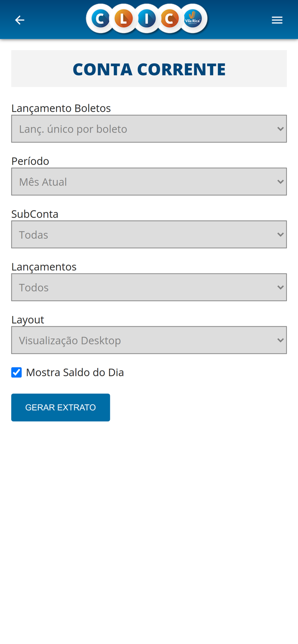Open the hamburger navigation menu

click(278, 19)
